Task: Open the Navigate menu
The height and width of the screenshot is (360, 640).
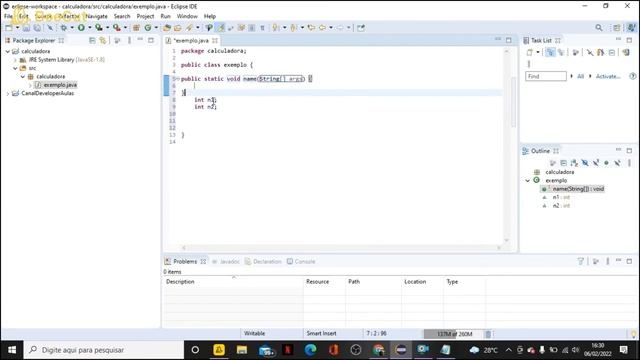Action: coord(97,16)
